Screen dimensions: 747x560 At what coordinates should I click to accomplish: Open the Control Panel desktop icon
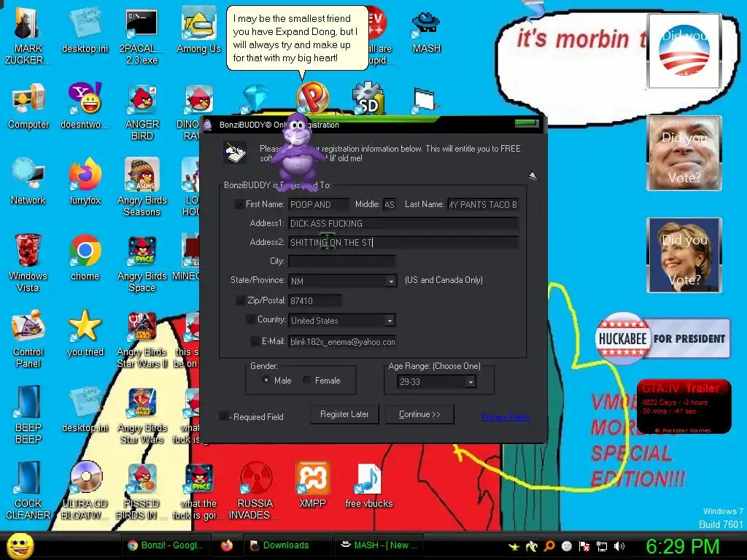[28, 339]
